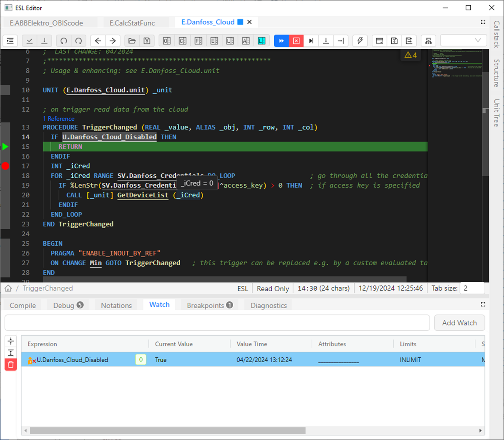Navigate forward with right arrow icon

113,41
